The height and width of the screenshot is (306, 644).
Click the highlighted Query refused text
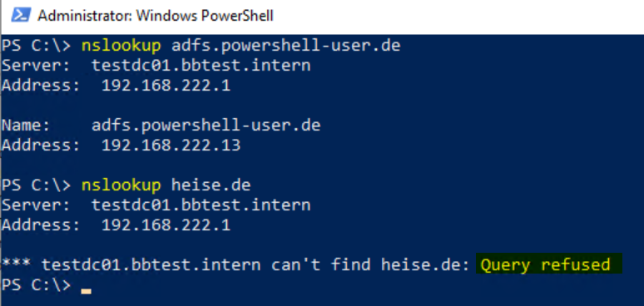pyautogui.click(x=546, y=265)
